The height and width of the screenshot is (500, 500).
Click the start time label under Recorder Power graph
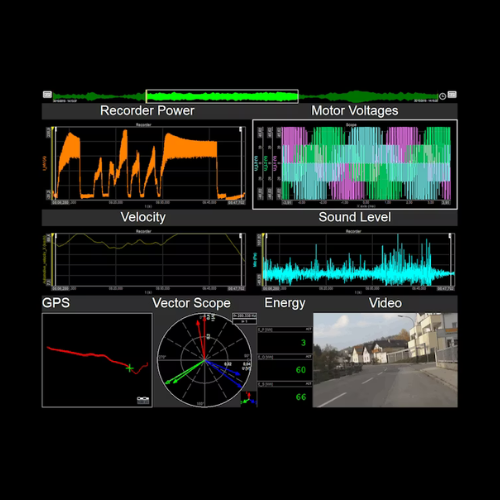pyautogui.click(x=60, y=203)
